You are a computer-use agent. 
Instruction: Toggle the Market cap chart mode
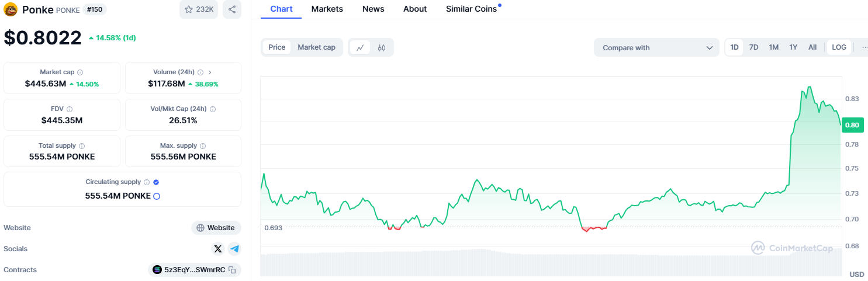point(316,47)
